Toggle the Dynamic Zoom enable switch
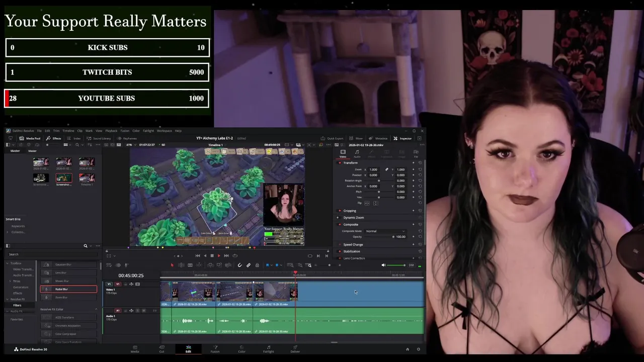 (338, 218)
